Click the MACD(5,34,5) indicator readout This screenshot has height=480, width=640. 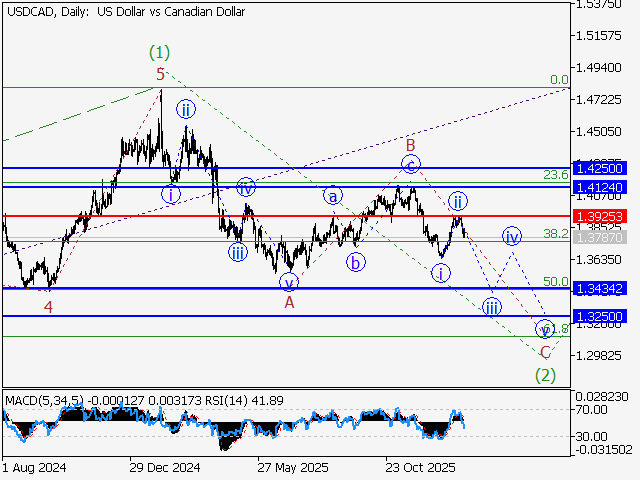point(103,400)
